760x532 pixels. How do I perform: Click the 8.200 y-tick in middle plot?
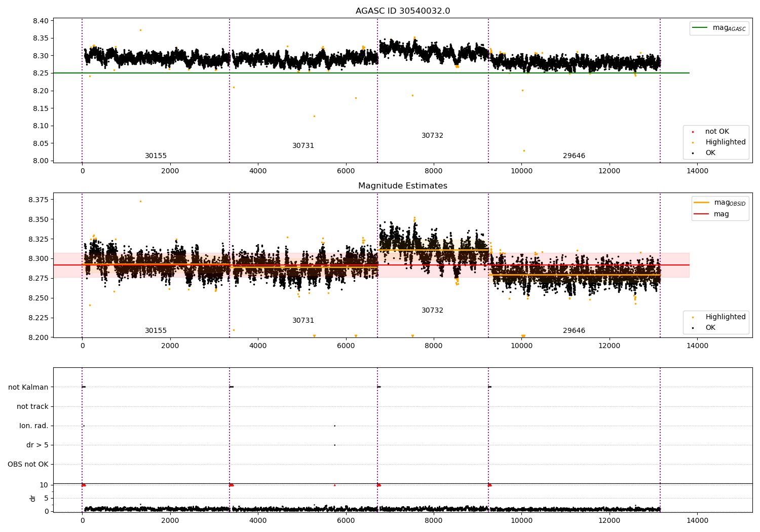pyautogui.click(x=39, y=337)
